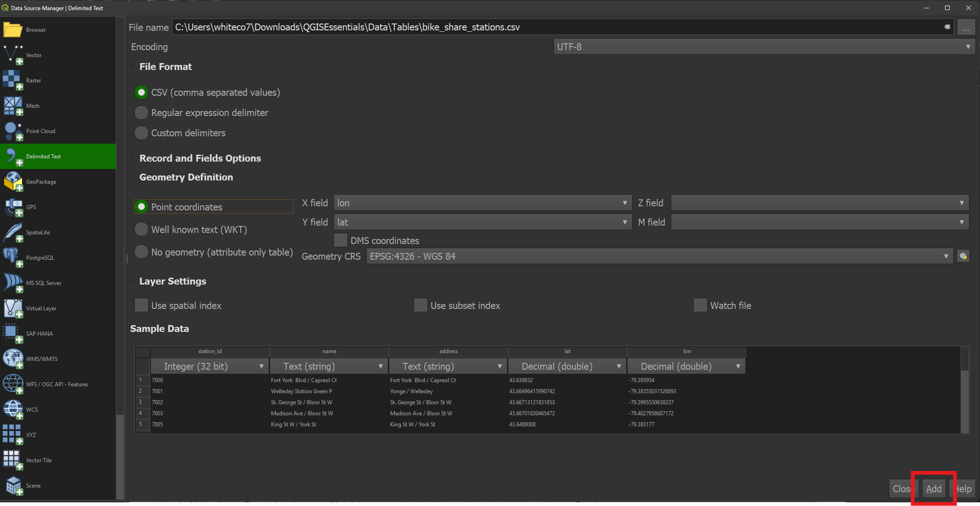Choose Custom delimiters option
The image size is (980, 506).
pos(180,133)
